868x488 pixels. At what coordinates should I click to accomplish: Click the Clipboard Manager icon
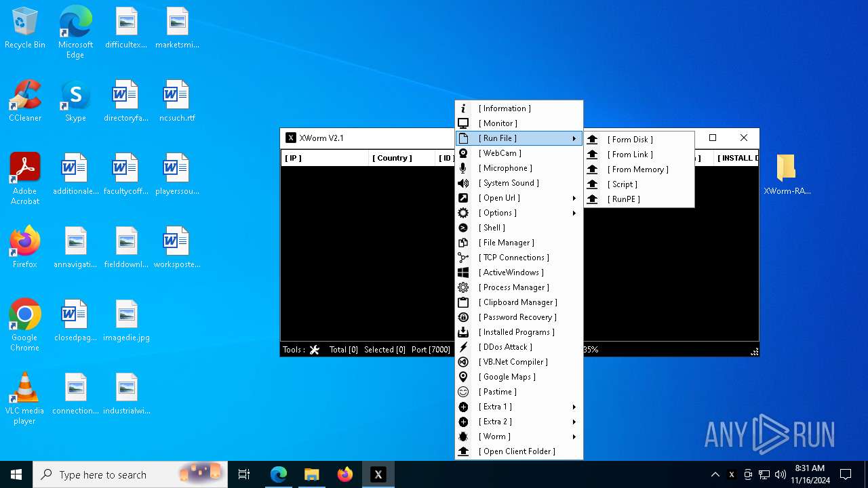point(463,302)
